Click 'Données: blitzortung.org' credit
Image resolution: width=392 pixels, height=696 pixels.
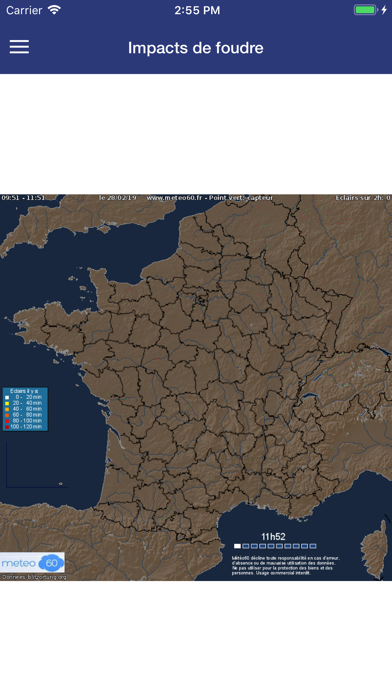pos(34,577)
